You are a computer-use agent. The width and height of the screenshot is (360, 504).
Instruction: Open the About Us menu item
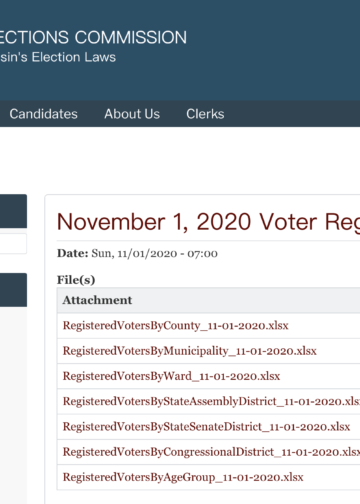(x=132, y=114)
